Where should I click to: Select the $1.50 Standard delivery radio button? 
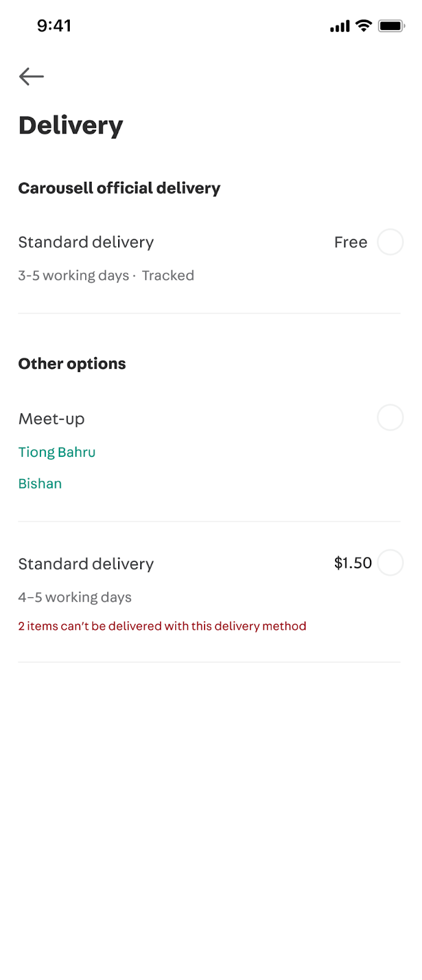pyautogui.click(x=390, y=562)
